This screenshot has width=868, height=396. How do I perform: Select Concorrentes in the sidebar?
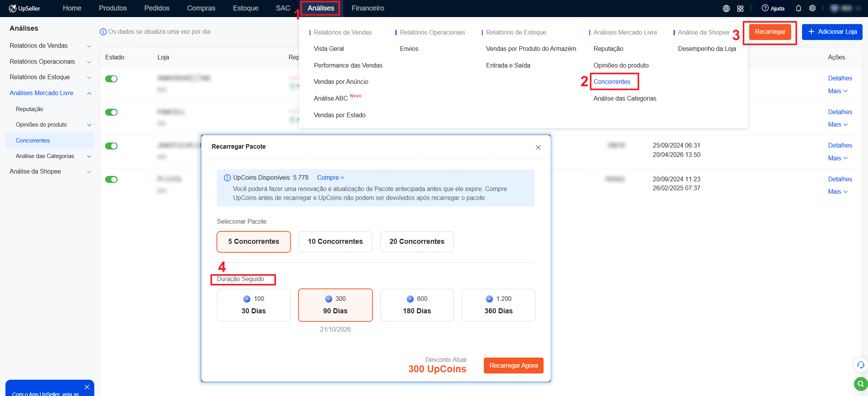50,141
